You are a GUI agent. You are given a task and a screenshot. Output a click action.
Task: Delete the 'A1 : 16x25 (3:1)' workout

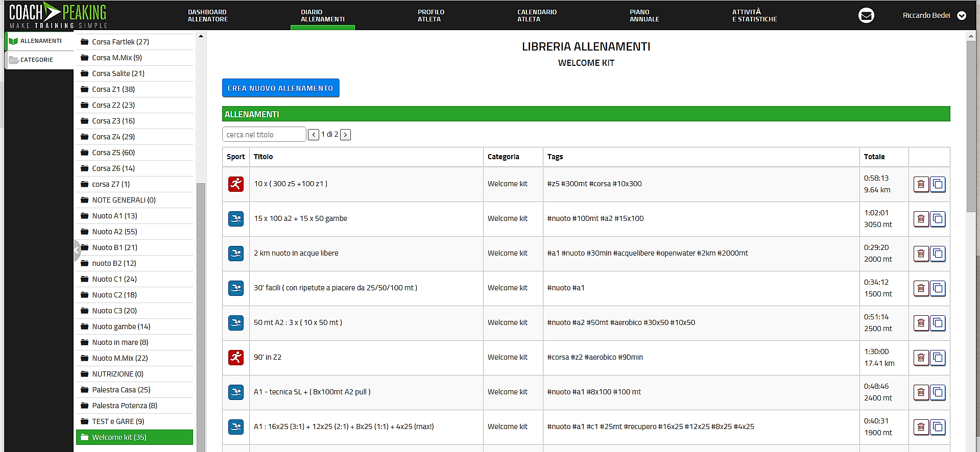[x=921, y=427]
